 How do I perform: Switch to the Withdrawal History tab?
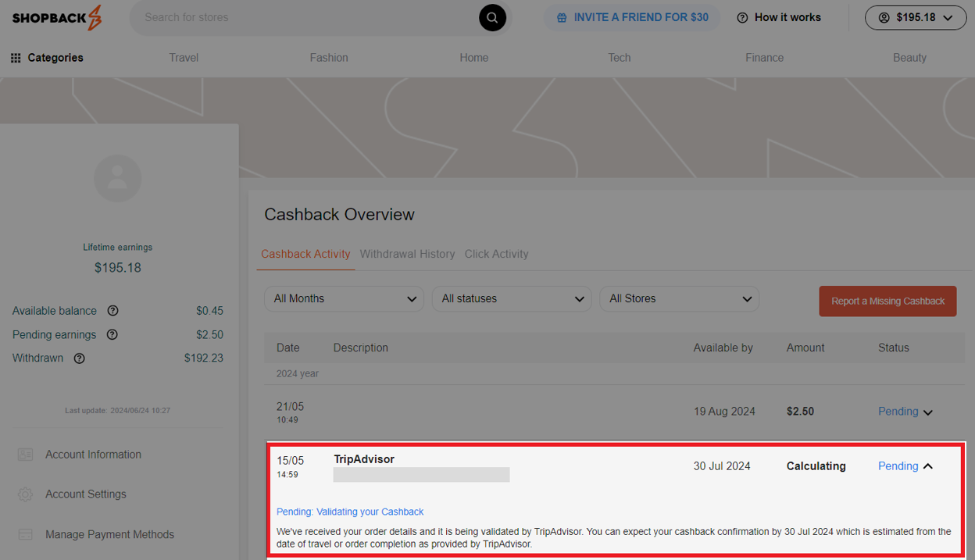[407, 254]
